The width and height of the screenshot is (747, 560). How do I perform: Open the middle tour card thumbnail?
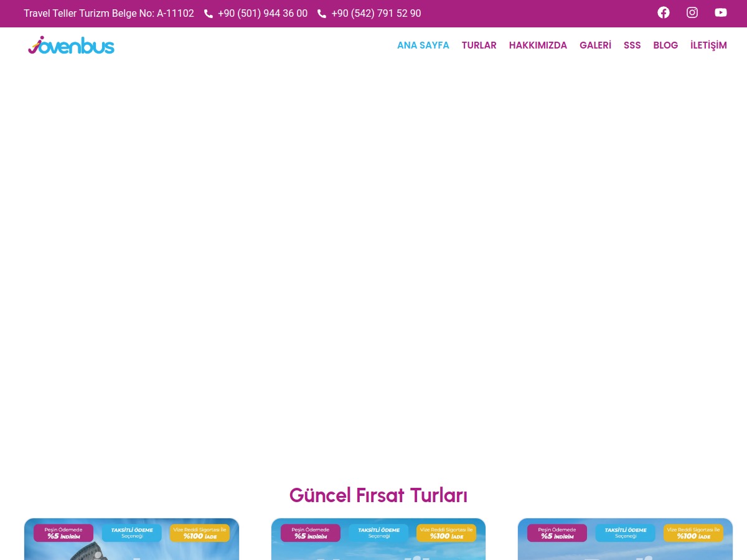(x=378, y=539)
